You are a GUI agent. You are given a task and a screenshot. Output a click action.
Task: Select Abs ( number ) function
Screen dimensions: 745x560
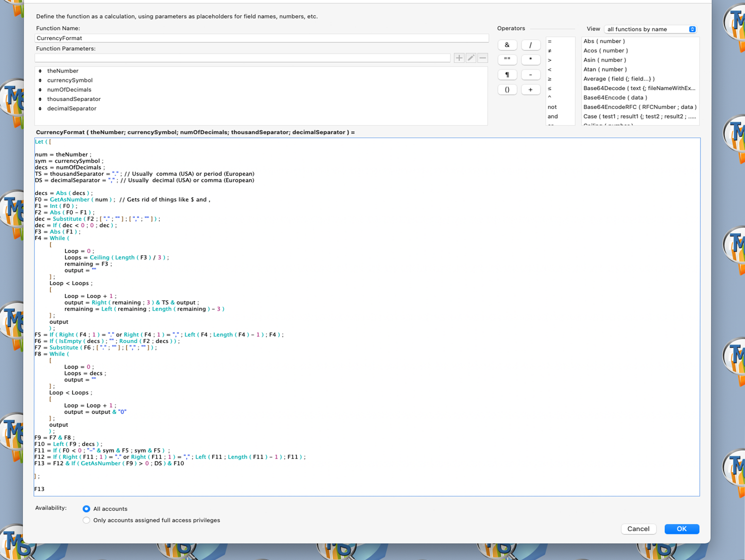click(640, 41)
